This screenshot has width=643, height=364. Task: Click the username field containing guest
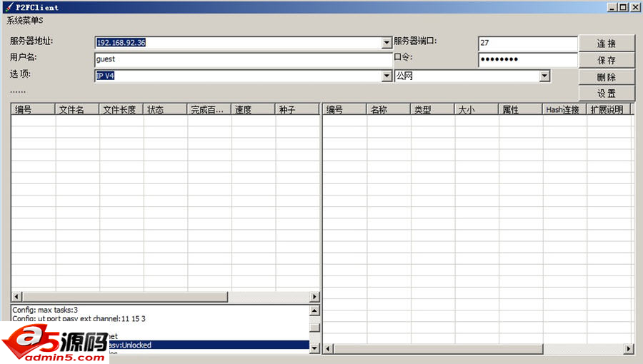click(x=243, y=59)
